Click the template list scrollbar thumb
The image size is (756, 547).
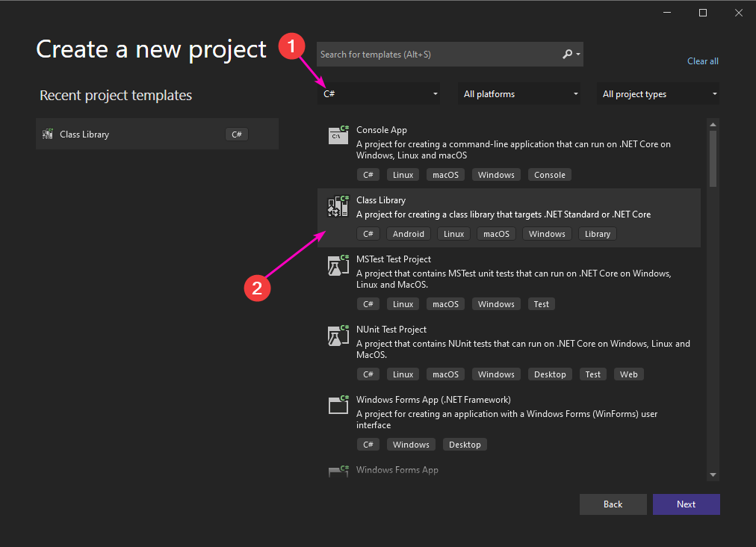[x=713, y=158]
